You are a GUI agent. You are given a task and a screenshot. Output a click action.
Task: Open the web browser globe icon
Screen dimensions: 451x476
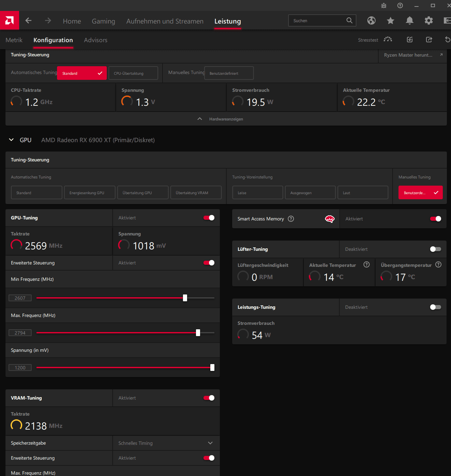click(x=371, y=21)
